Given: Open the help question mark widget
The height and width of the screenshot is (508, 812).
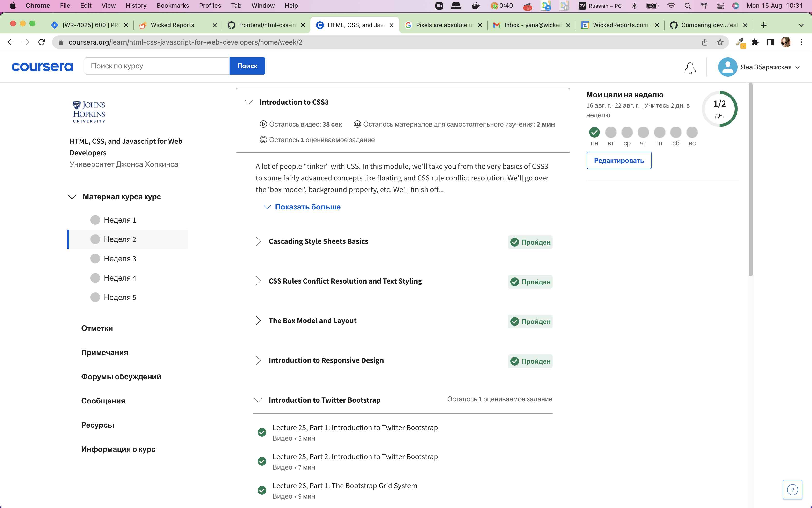Looking at the screenshot, I should click(792, 490).
